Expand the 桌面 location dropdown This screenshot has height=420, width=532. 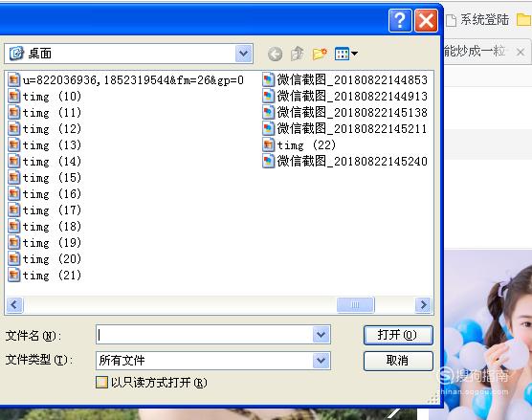pyautogui.click(x=244, y=54)
